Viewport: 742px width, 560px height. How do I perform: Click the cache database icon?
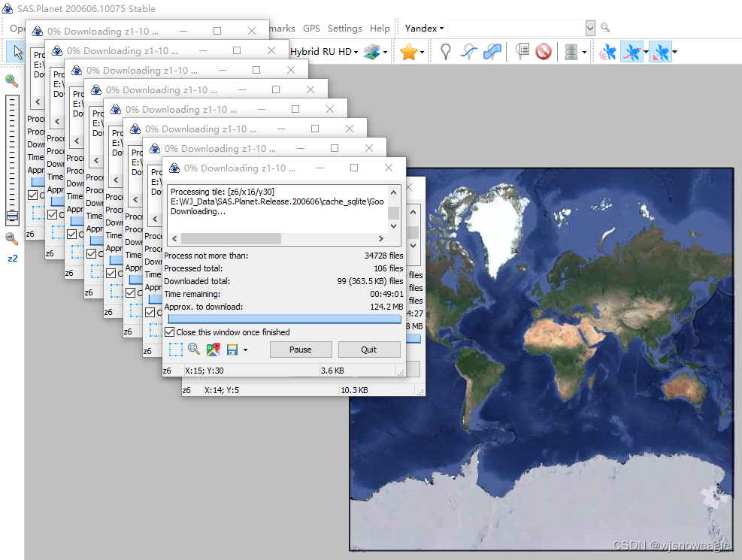571,52
